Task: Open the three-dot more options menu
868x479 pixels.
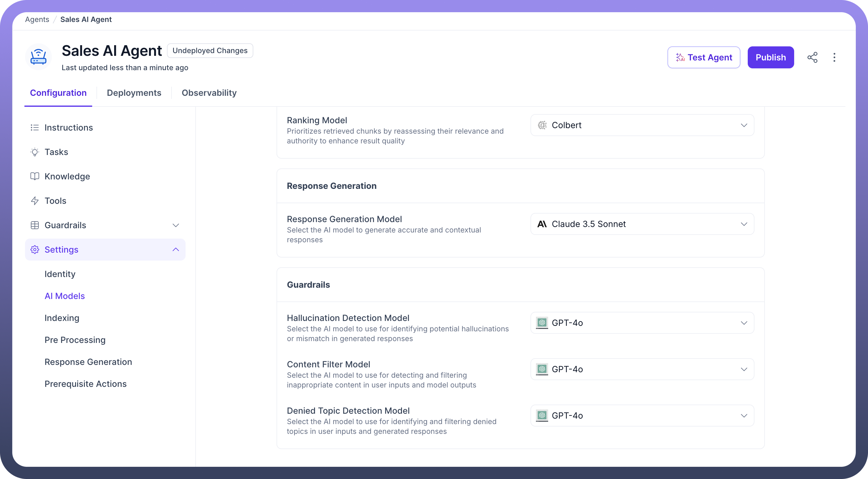Action: click(834, 57)
